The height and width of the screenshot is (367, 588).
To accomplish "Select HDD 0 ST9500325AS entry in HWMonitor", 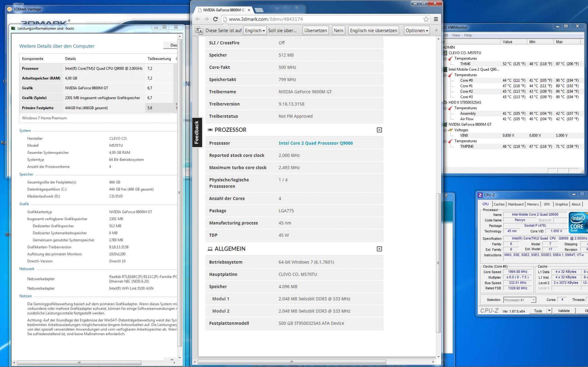I will tap(465, 103).
